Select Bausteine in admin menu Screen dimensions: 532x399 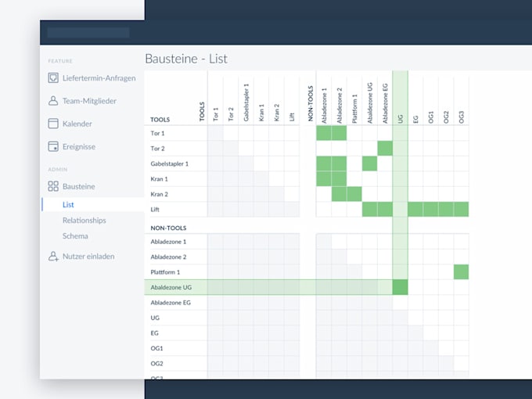79,186
